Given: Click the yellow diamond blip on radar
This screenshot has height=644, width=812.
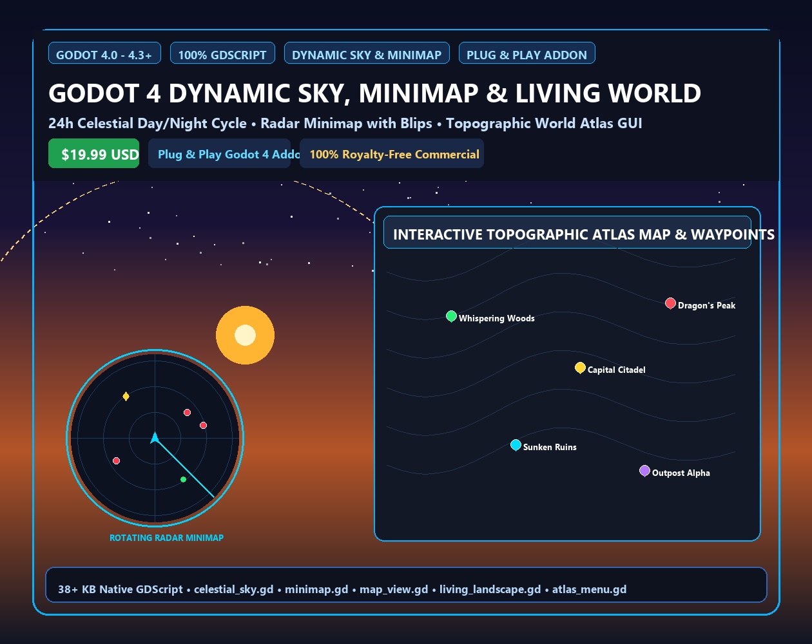Looking at the screenshot, I should 126,396.
